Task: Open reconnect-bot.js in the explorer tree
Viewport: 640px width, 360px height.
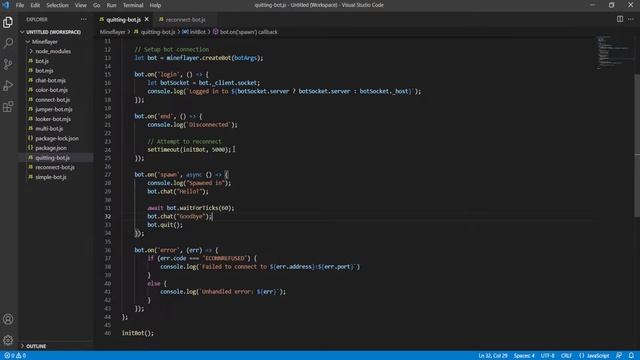Action: [x=55, y=167]
